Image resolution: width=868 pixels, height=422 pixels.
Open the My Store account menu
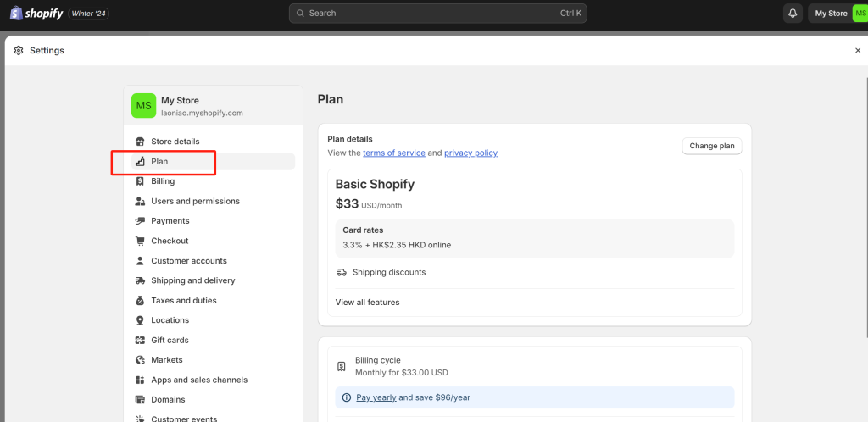point(837,14)
